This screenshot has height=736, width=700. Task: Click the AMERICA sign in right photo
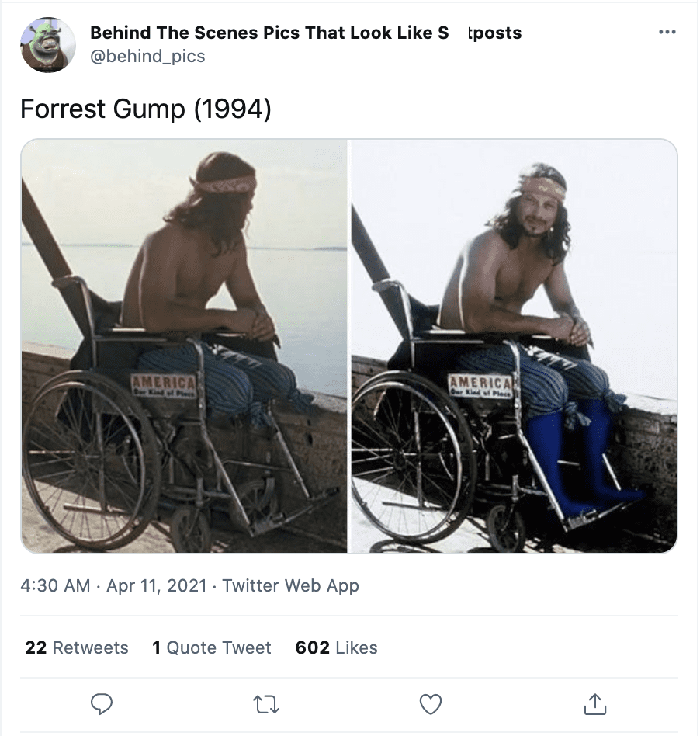[x=480, y=386]
